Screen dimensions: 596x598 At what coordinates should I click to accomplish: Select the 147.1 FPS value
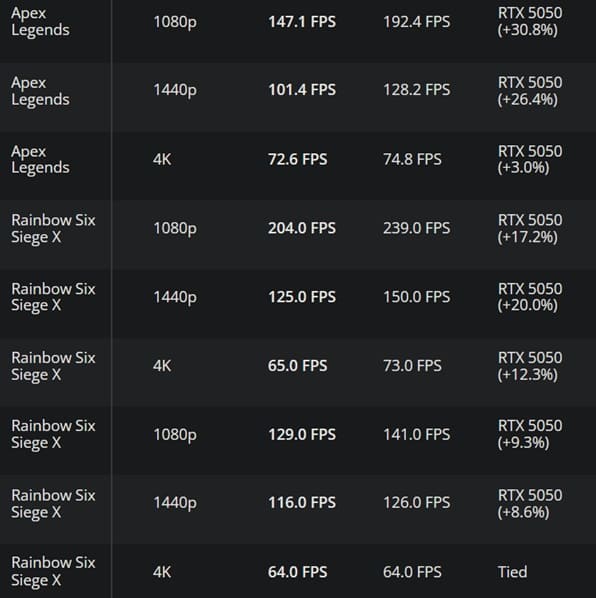pyautogui.click(x=302, y=22)
